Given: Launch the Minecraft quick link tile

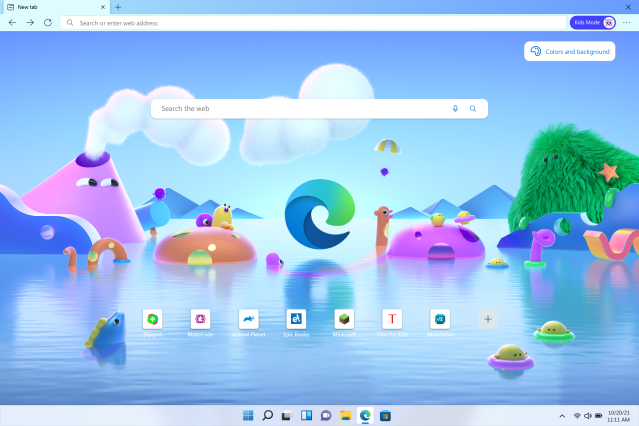Looking at the screenshot, I should [x=344, y=319].
